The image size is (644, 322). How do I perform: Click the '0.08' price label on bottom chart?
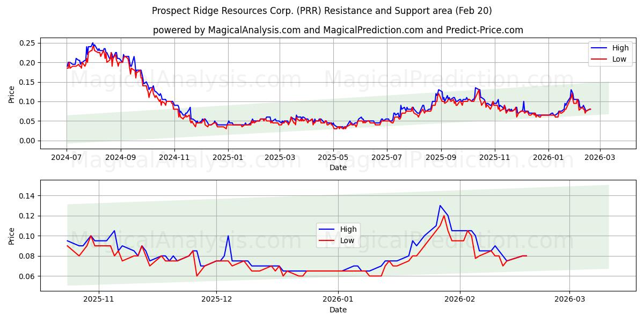coord(28,256)
